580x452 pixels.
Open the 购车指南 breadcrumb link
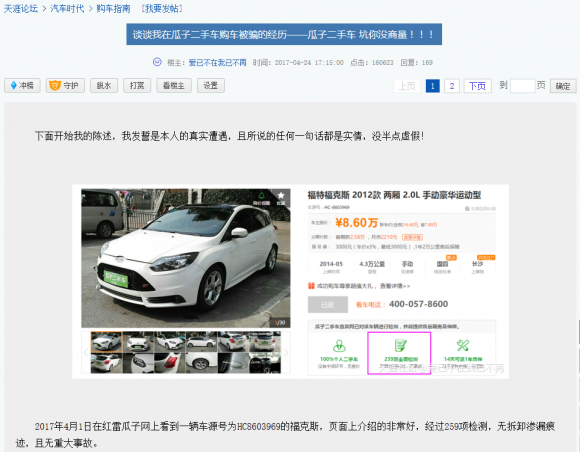coord(113,9)
